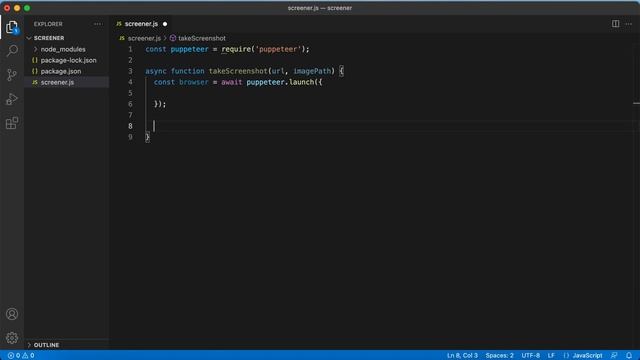Open the Run and Debug view icon
Viewport: 640px width, 360px height.
pyautogui.click(x=12, y=99)
